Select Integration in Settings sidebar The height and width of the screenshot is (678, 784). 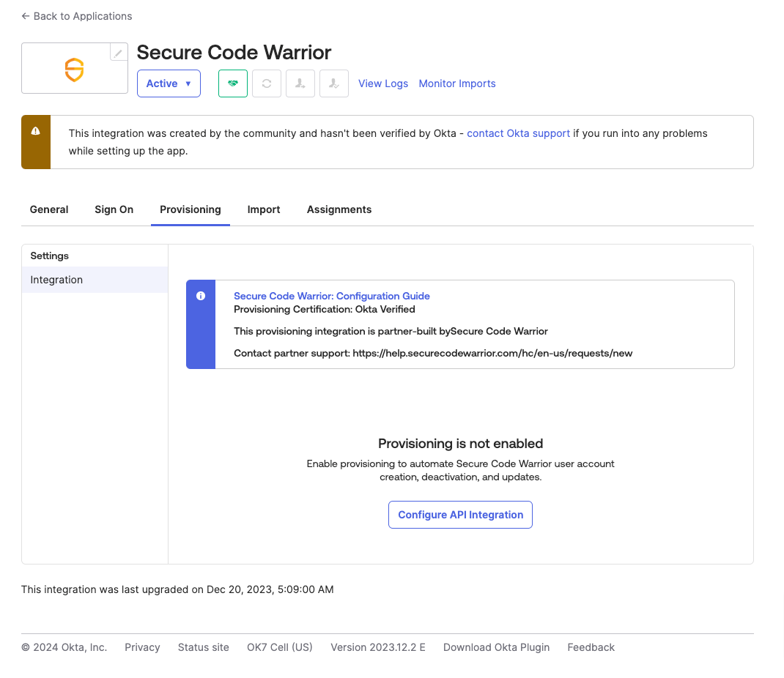point(95,280)
